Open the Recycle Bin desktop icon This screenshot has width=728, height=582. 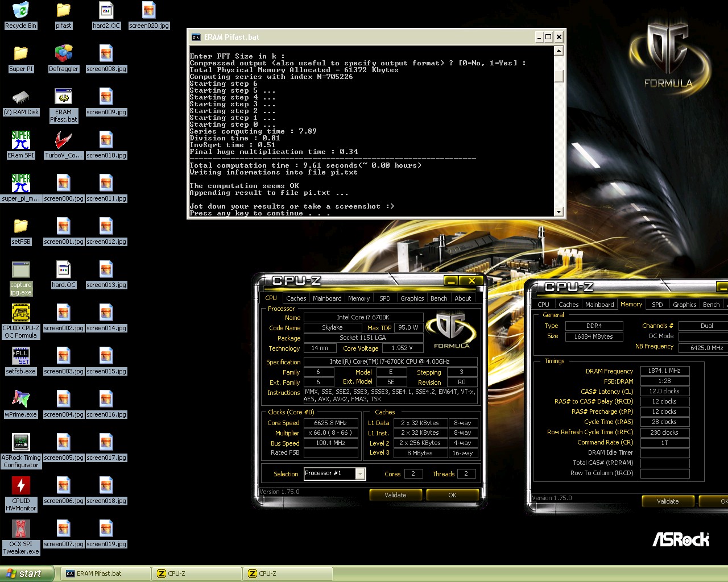point(20,15)
